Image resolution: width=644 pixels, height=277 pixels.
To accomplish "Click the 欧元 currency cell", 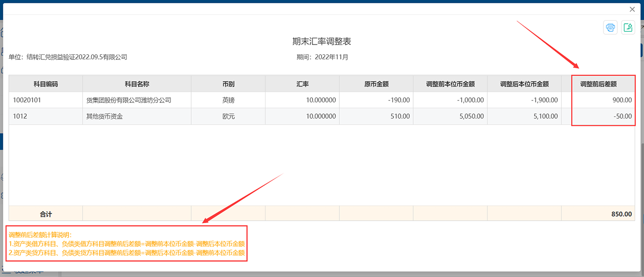I will pos(228,116).
